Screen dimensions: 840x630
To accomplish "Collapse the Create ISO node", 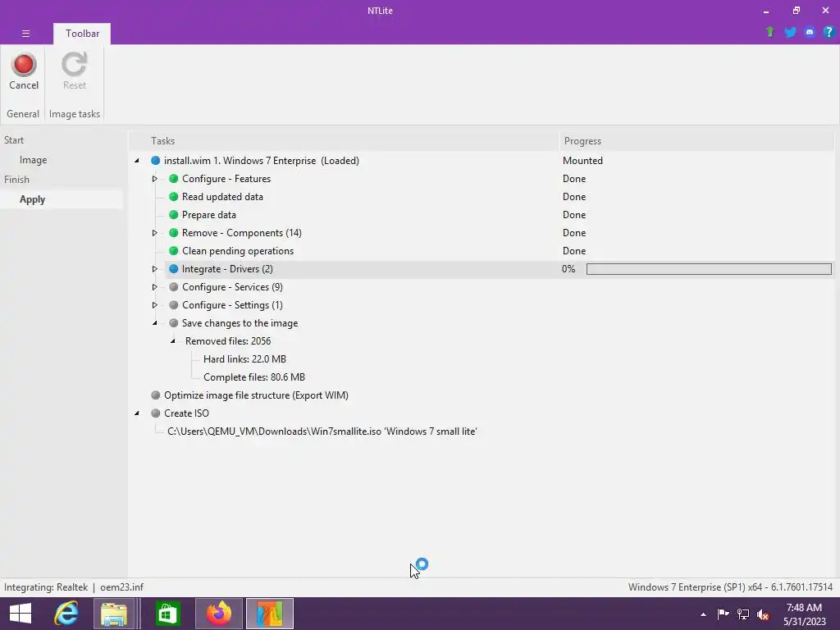I will [x=137, y=413].
